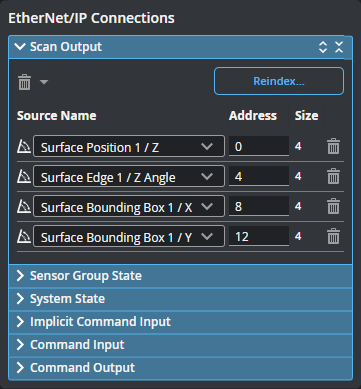Expand the Command Input section

(180, 345)
